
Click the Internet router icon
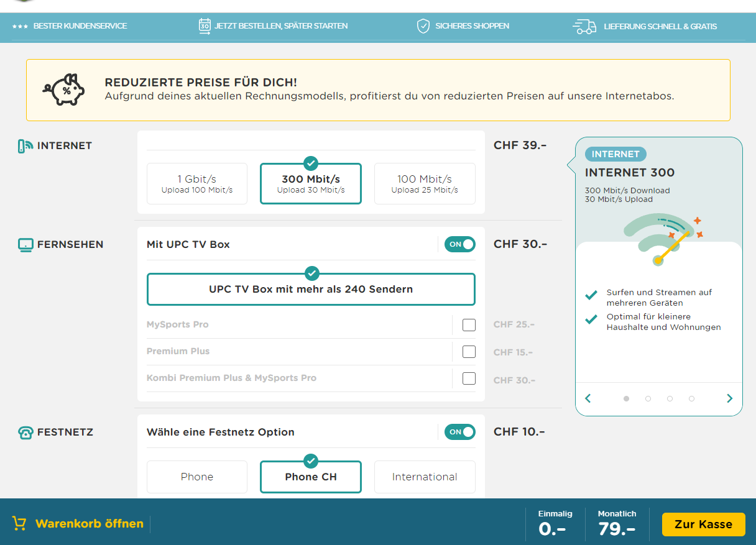point(25,146)
